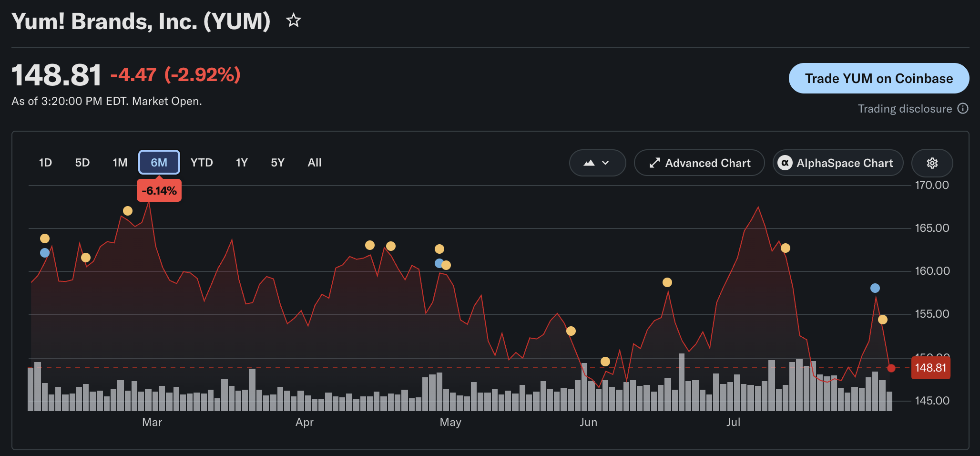Click the Yum! Brands, Inc. (YUM) title
980x456 pixels.
click(141, 21)
